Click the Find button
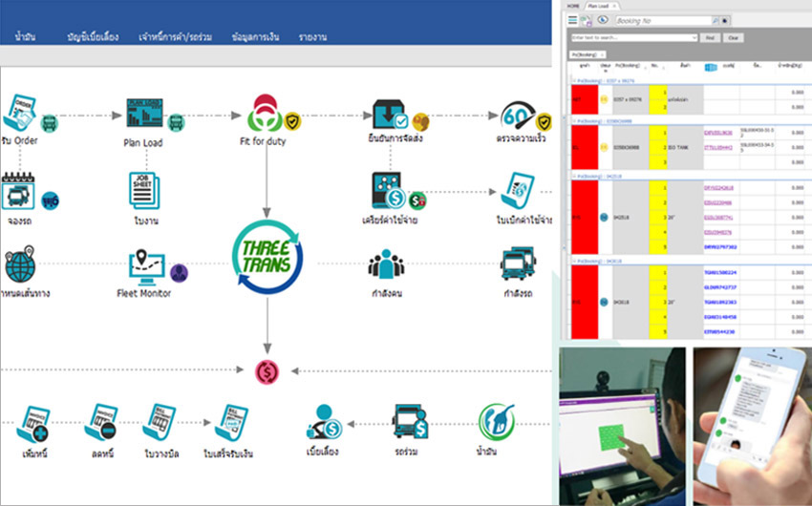The height and width of the screenshot is (506, 812). coord(710,38)
